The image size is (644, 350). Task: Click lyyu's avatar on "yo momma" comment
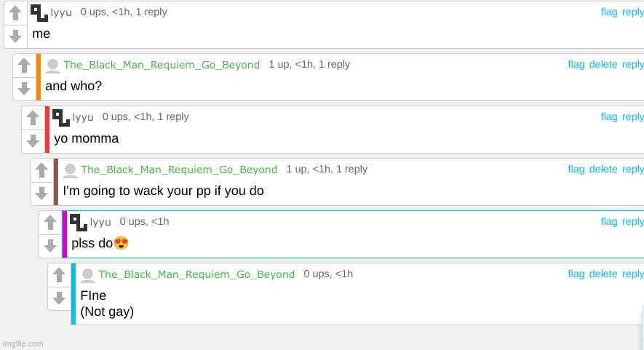point(61,116)
